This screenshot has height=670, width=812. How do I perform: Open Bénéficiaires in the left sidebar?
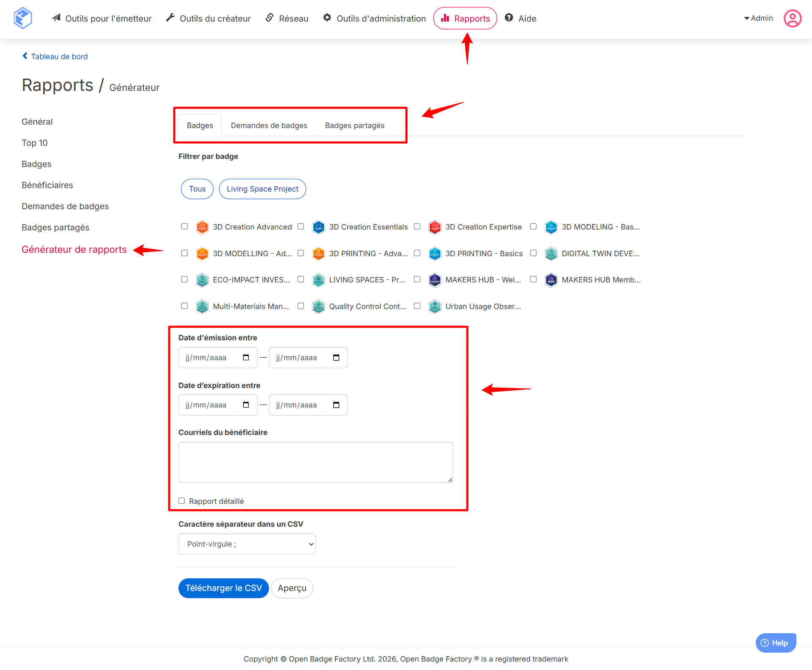point(47,185)
